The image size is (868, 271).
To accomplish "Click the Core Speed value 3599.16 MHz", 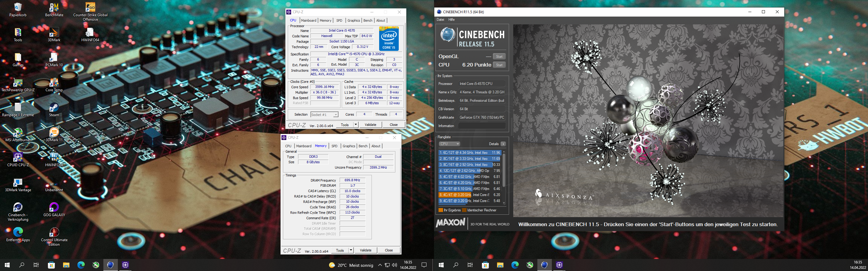I will 325,87.
